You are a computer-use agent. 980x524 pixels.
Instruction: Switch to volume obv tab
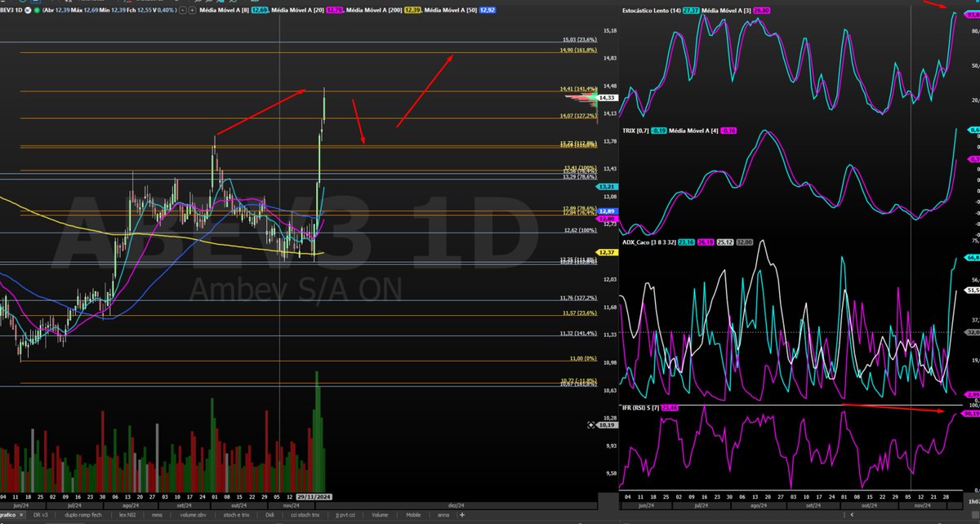coord(193,515)
